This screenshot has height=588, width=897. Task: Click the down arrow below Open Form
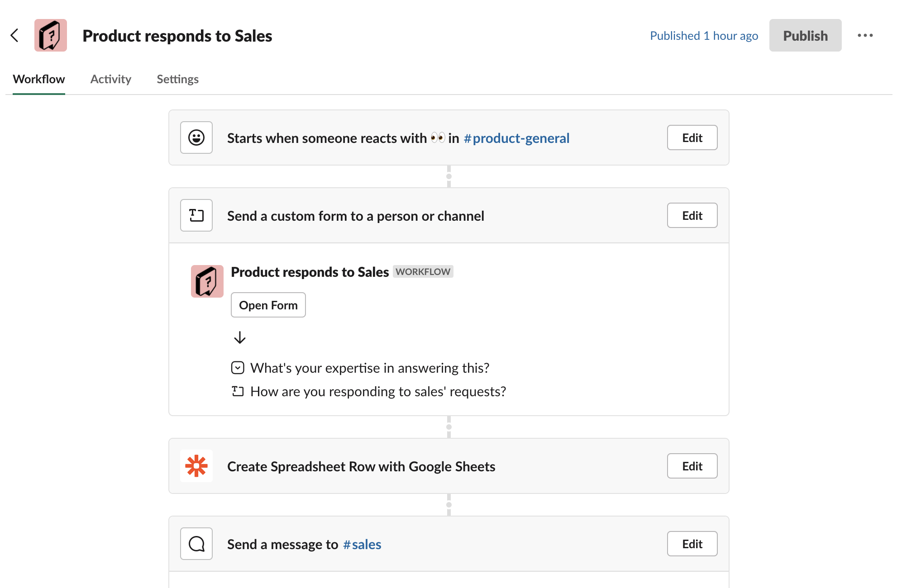(240, 337)
